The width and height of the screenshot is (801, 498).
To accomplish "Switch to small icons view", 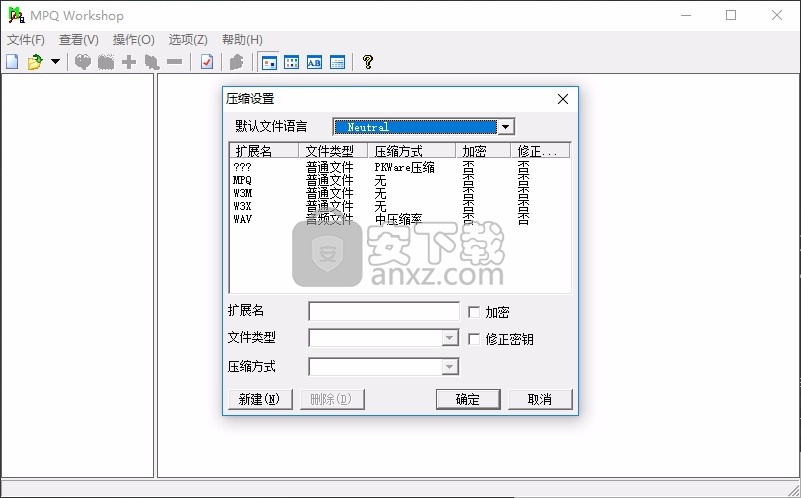I will [292, 62].
